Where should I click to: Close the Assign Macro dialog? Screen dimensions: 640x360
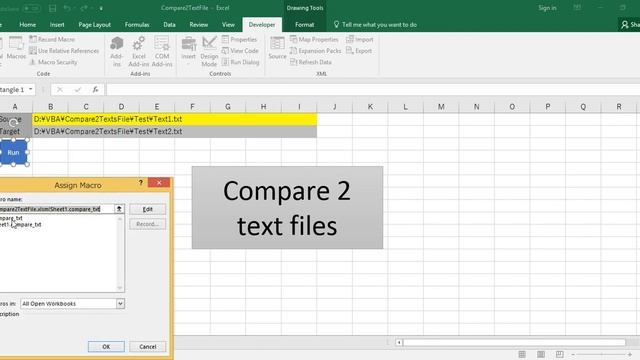coord(159,182)
